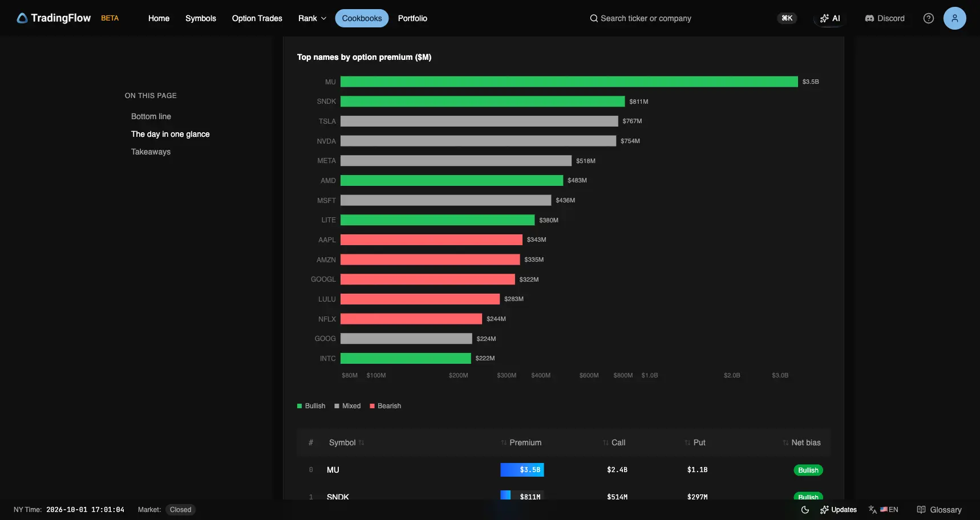Screen dimensions: 980x520
Task: Jump to The day in one glance
Action: click(x=171, y=134)
